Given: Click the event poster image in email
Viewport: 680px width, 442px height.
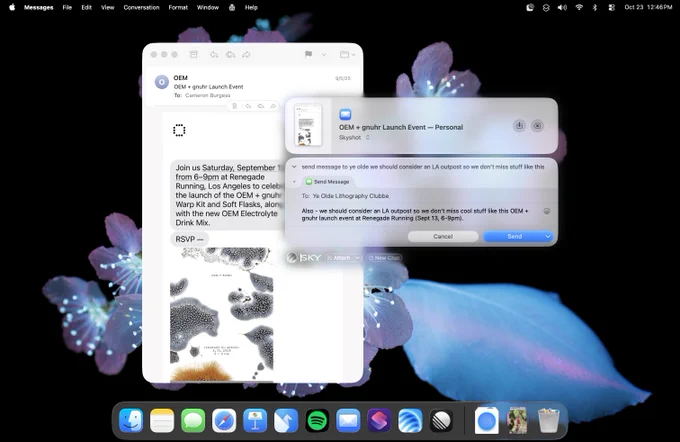Looking at the screenshot, I should pos(222,314).
